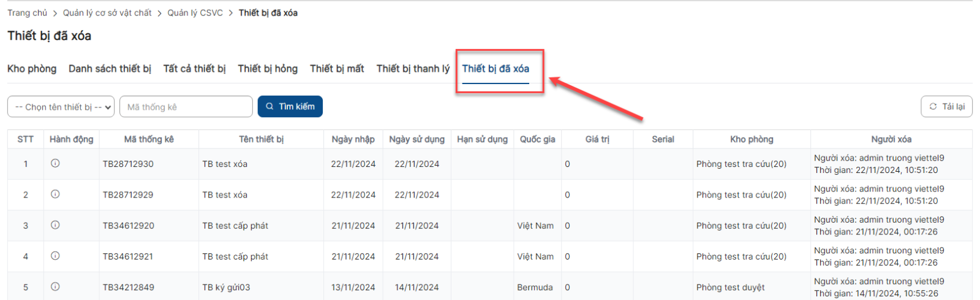
Task: Go to the Thiết bị hỏng tab
Action: coord(268,69)
